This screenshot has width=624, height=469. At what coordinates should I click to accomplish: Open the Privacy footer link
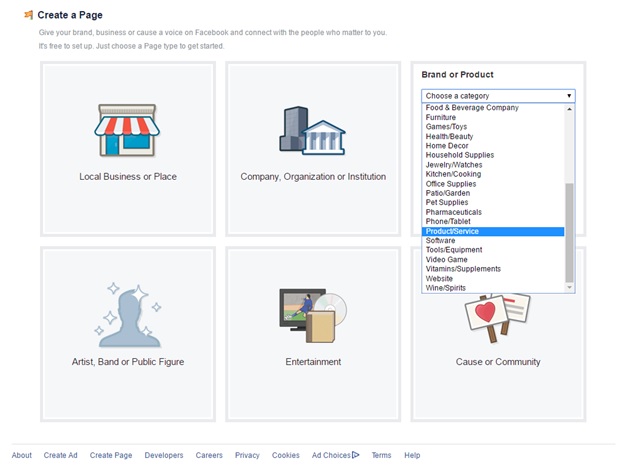[x=247, y=455]
